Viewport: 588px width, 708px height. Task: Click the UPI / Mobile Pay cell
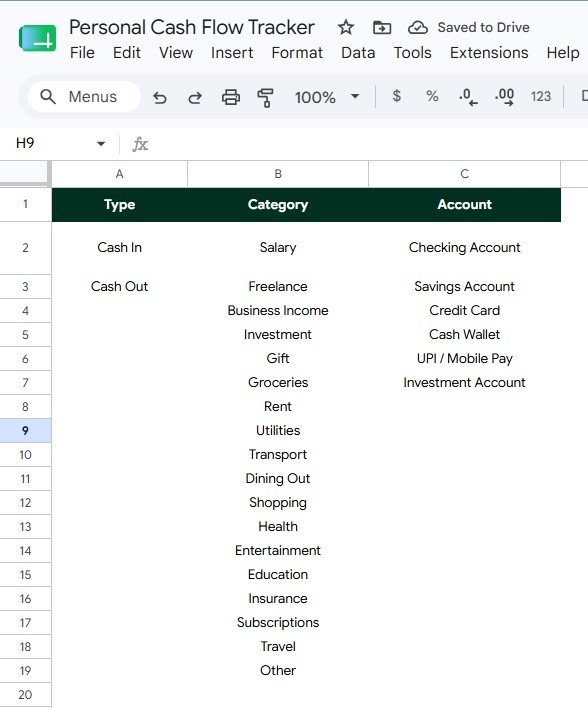(464, 358)
